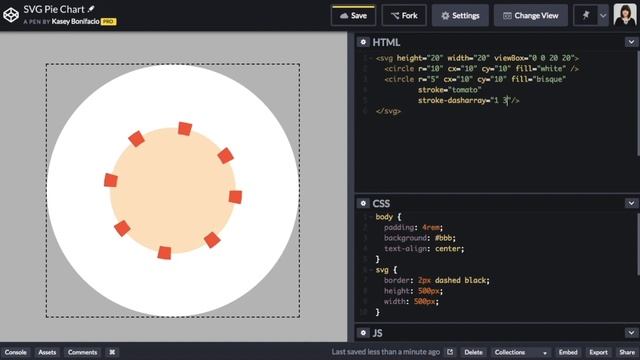
Task: Click the SVG Pie Chart title
Action: [x=54, y=9]
